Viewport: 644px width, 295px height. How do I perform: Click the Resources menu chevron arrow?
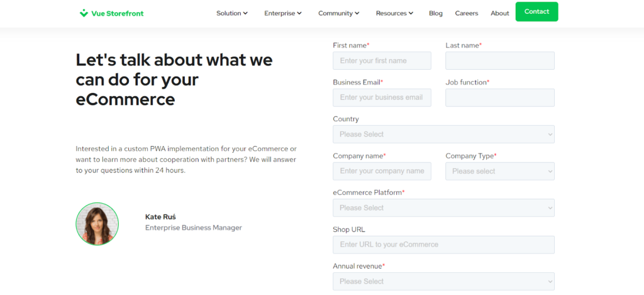pyautogui.click(x=411, y=13)
